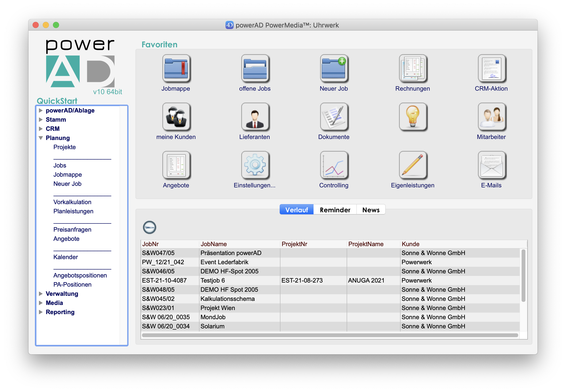The width and height of the screenshot is (566, 392).
Task: Open Kalender in the sidebar
Action: (x=65, y=257)
